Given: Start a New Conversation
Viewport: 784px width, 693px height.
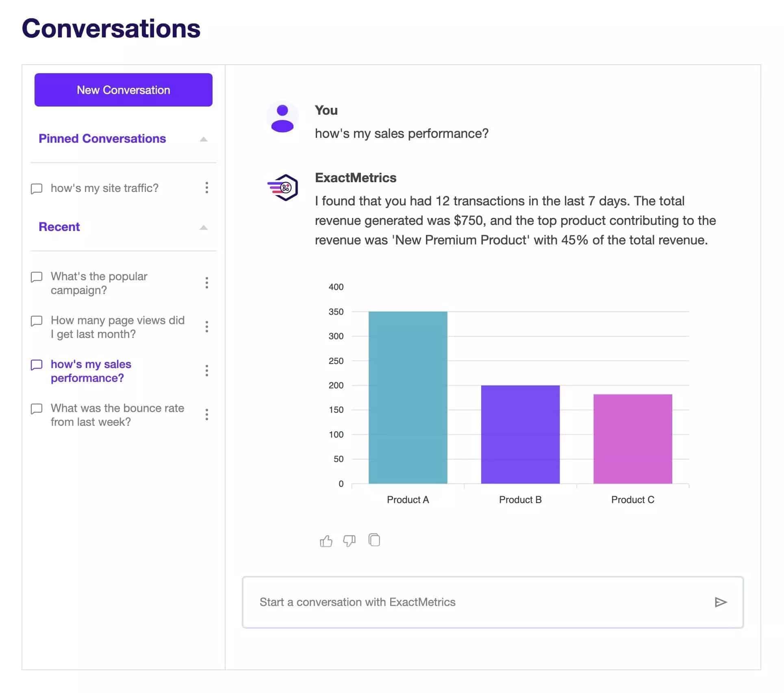Looking at the screenshot, I should pyautogui.click(x=124, y=90).
